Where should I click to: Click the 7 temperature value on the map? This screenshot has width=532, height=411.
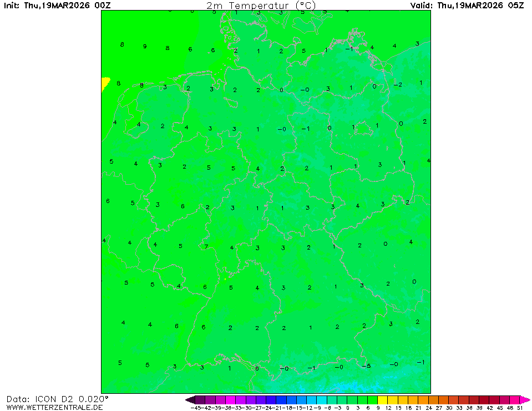206,247
